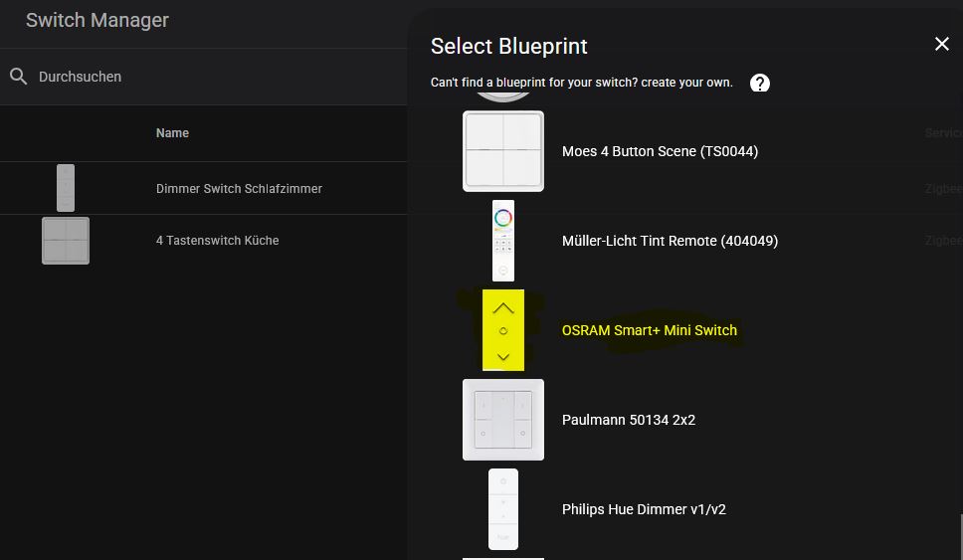
Task: Choose blueprint Paulmann 50134 2x2
Action: [x=629, y=420]
